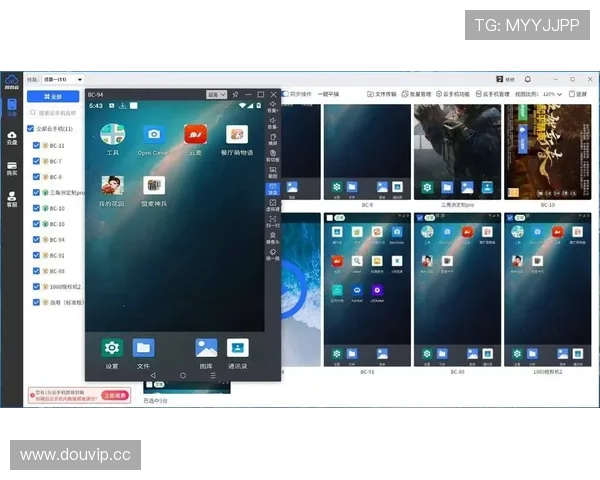Launch the 工具 folder icon

coord(113,134)
